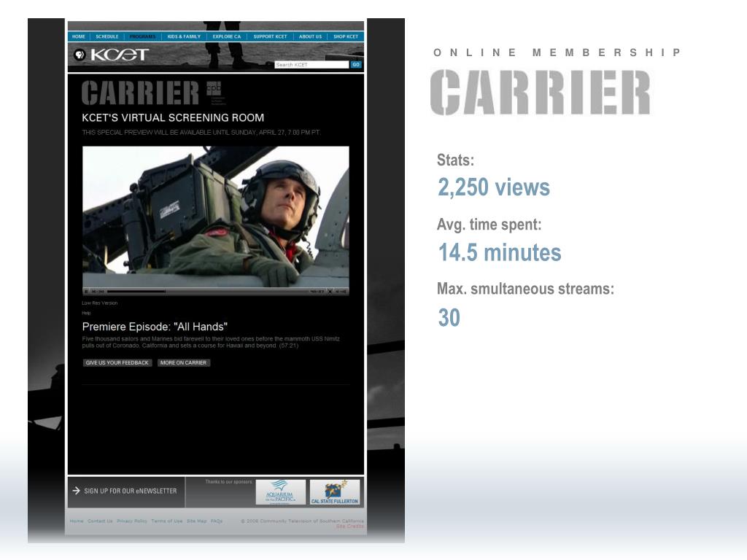This screenshot has width=747, height=560.
Task: Click large CARRIER slide title
Action: (x=541, y=93)
